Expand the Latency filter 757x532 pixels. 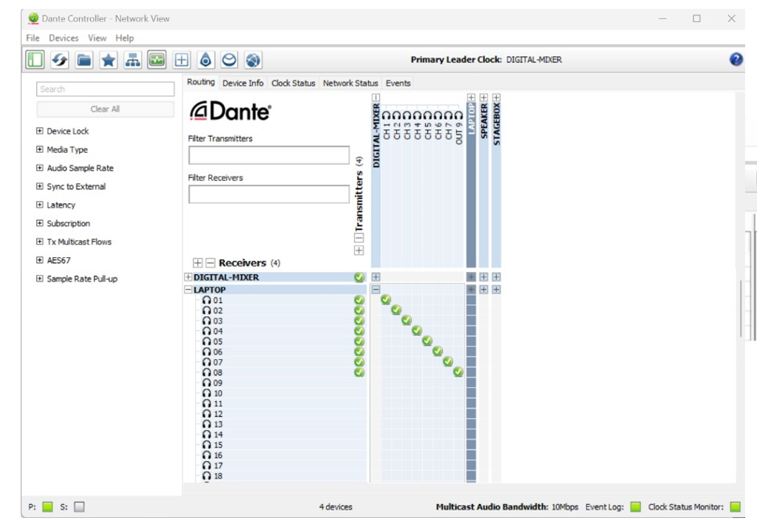[x=40, y=205]
